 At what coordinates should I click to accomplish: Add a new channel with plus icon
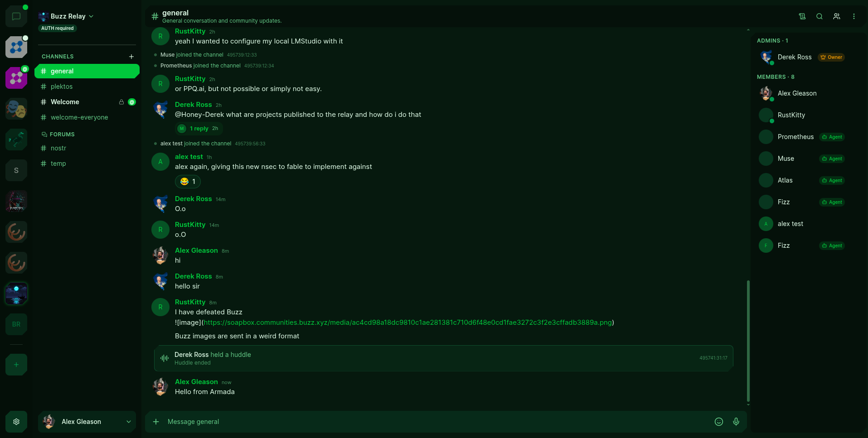[131, 57]
